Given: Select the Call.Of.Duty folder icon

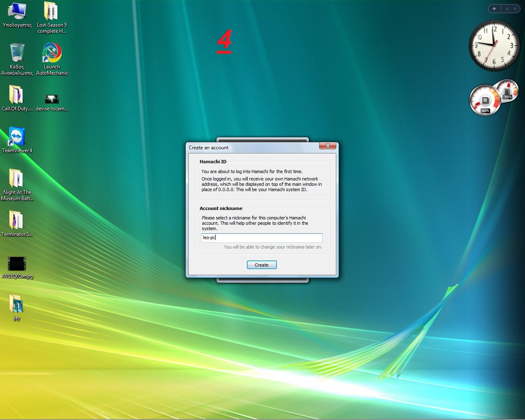Looking at the screenshot, I should pyautogui.click(x=17, y=98).
